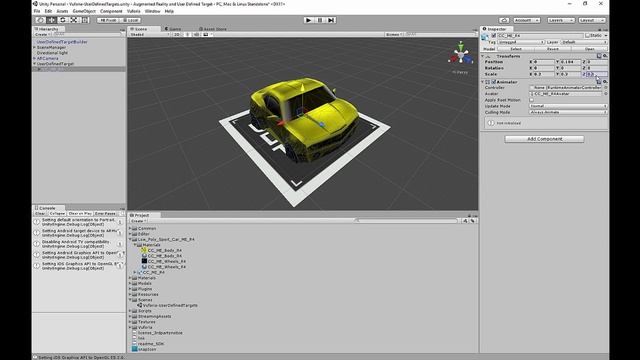640x360 pixels.
Task: Switch to the Asset Store tab
Action: 213,29
